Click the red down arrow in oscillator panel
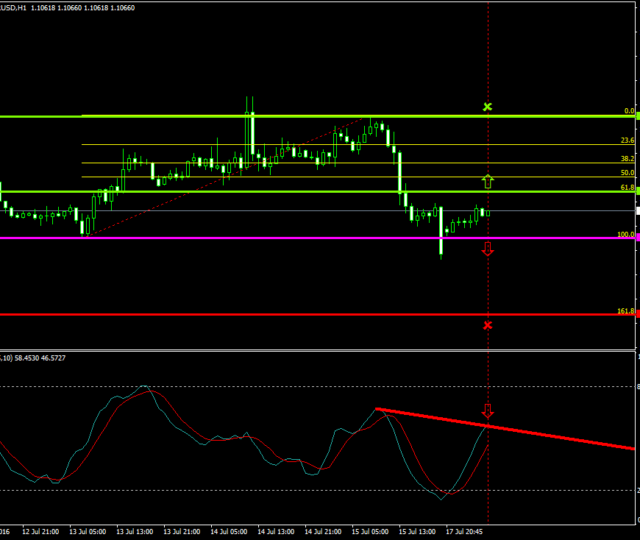Screen dimensions: 640x540 coord(488,411)
